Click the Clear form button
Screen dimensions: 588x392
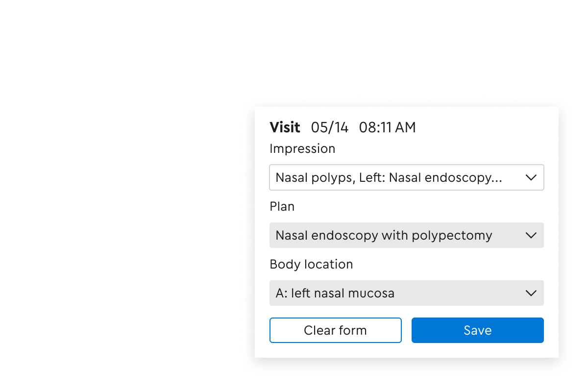335,330
